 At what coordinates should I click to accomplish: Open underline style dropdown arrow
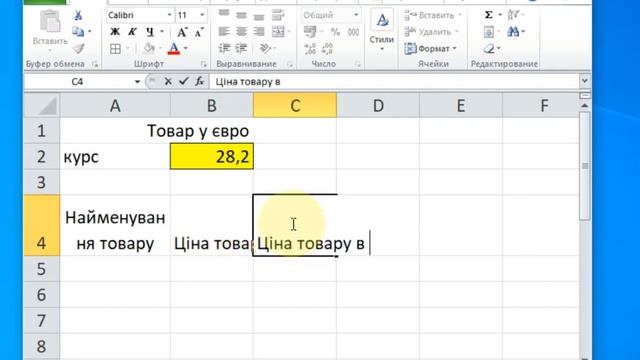(162, 32)
